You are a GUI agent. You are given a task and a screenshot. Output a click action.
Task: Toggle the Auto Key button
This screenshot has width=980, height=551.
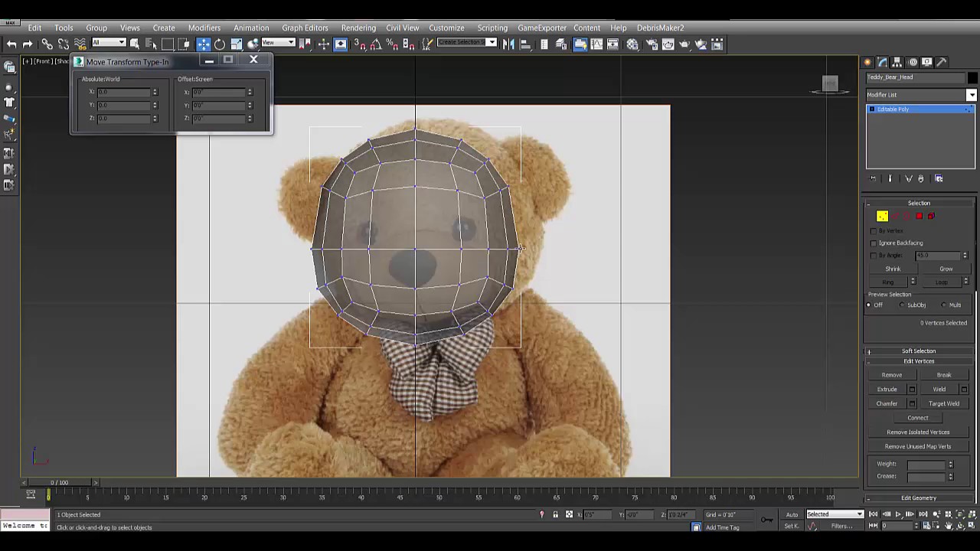point(792,514)
